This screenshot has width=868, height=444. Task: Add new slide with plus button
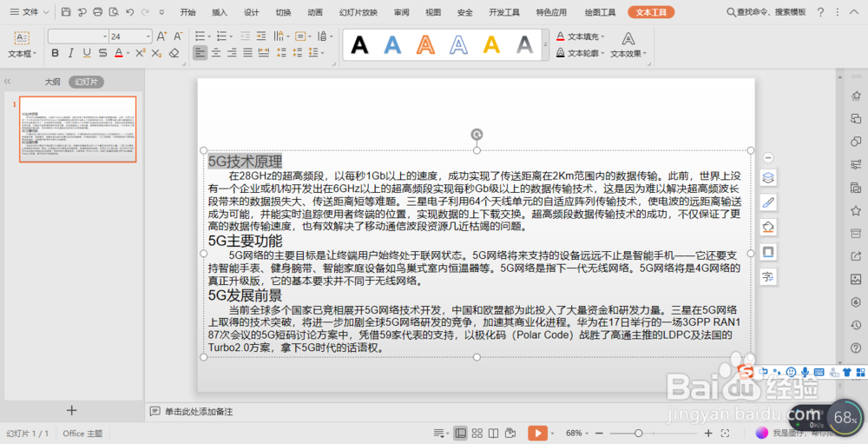71,410
